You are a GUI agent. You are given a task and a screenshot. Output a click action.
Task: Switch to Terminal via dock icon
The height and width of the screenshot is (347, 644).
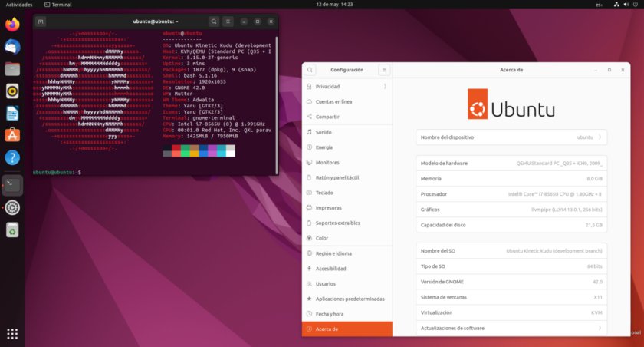[12, 185]
